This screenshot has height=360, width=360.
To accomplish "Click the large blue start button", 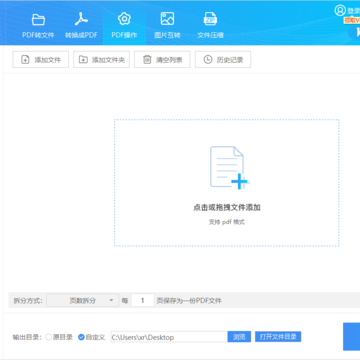I will pos(352,336).
